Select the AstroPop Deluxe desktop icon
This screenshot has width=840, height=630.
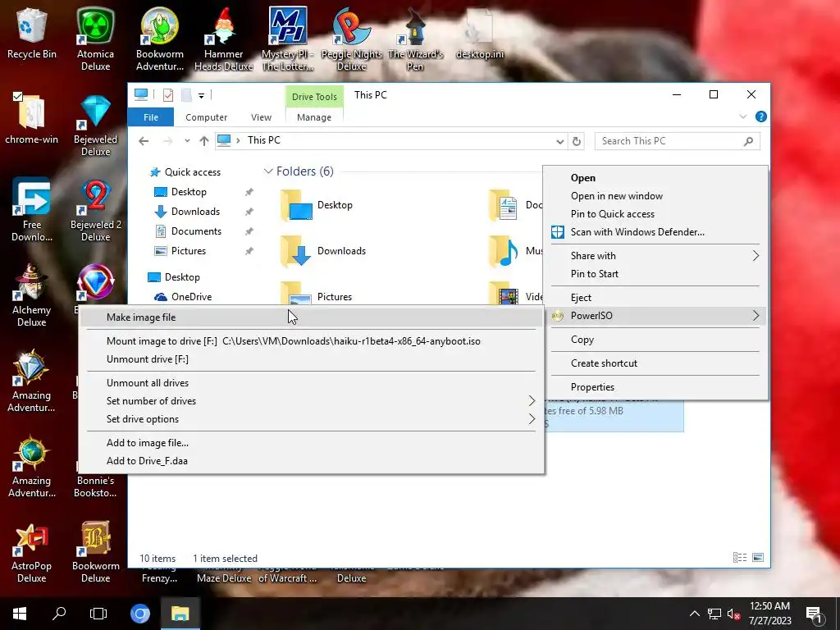pyautogui.click(x=32, y=551)
